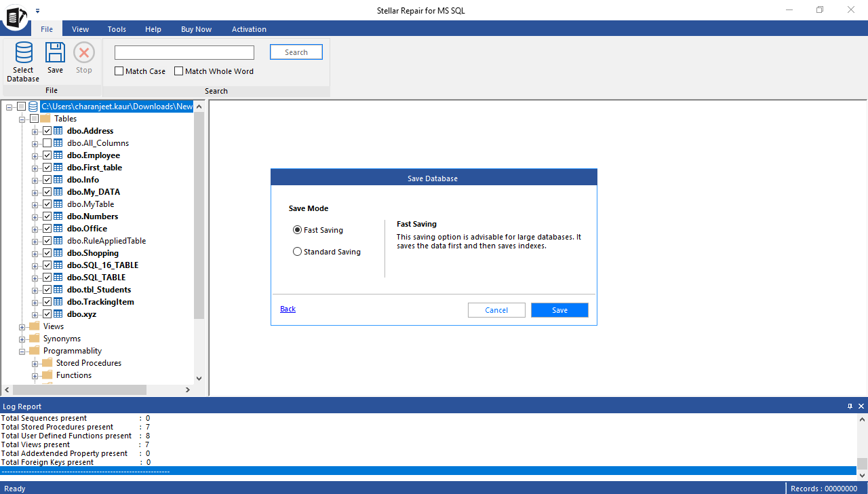The width and height of the screenshot is (868, 494).
Task: Open the View ribbon tab
Action: tap(81, 29)
